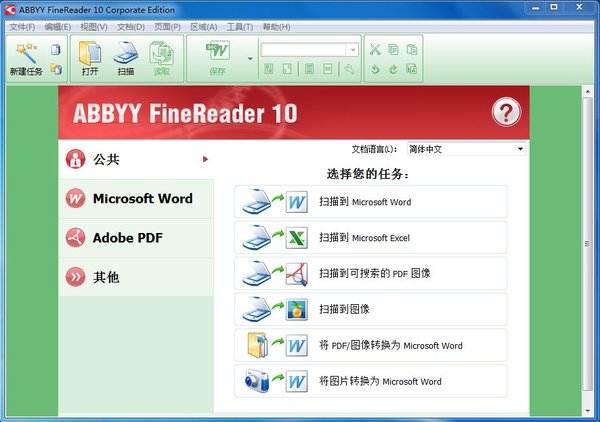600x422 pixels.
Task: Click the red arrow beside 公共
Action: pyautogui.click(x=205, y=159)
